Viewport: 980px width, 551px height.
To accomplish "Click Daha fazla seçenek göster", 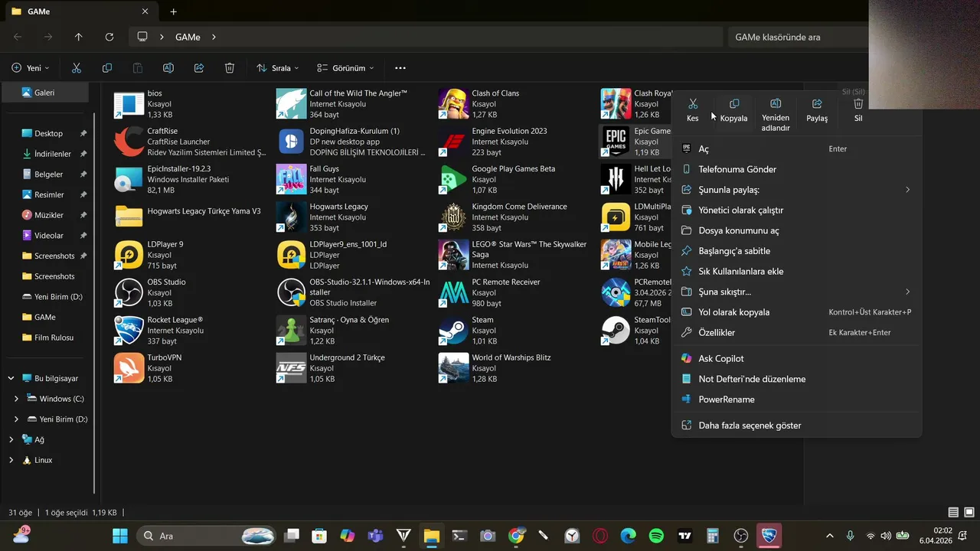I will point(796,425).
